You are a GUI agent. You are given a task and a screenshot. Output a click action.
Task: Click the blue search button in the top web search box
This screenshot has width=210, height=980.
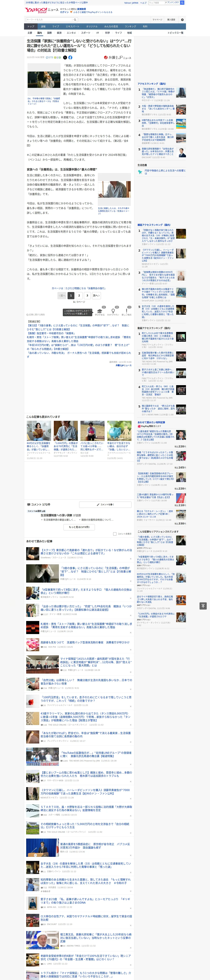182,3
